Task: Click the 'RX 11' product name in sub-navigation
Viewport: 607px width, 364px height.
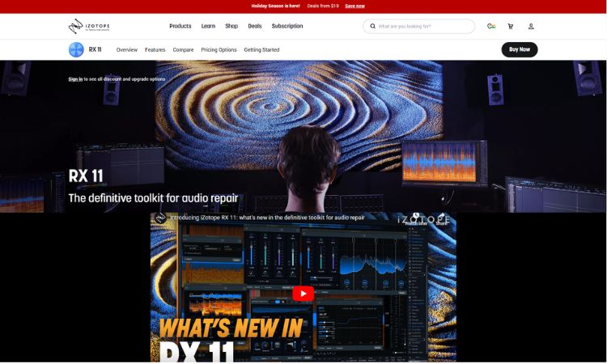Action: 95,49
